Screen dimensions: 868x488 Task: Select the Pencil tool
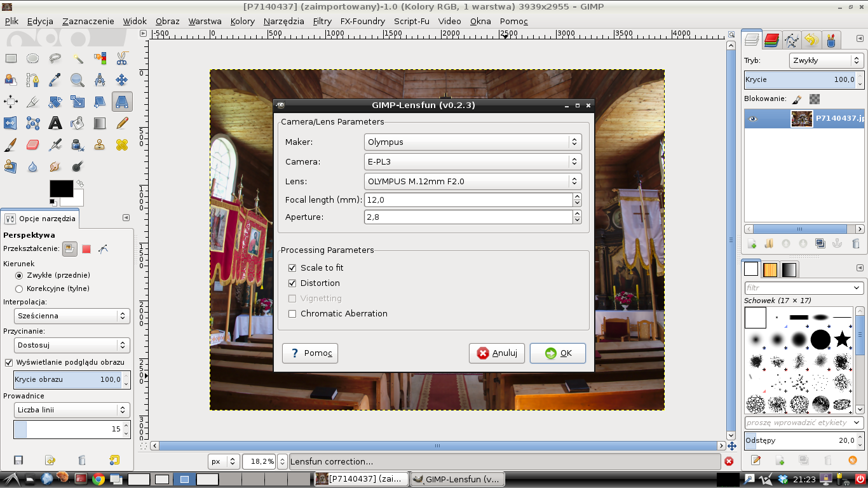(x=121, y=123)
